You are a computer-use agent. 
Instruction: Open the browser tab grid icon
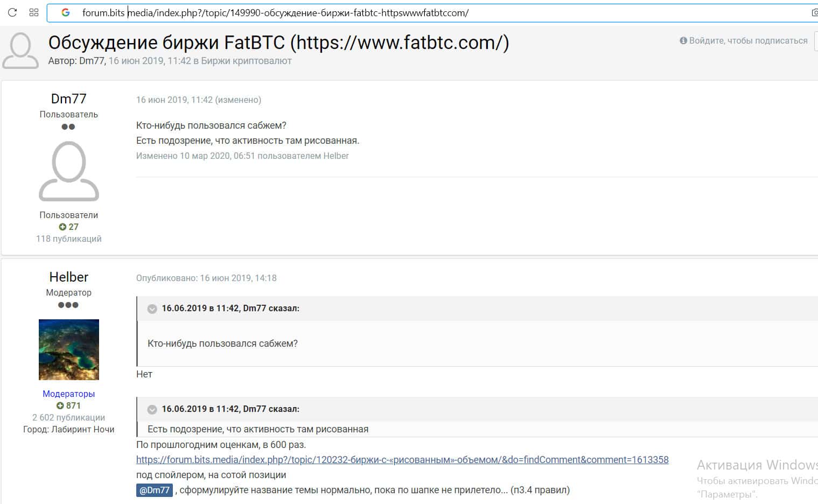tap(34, 12)
